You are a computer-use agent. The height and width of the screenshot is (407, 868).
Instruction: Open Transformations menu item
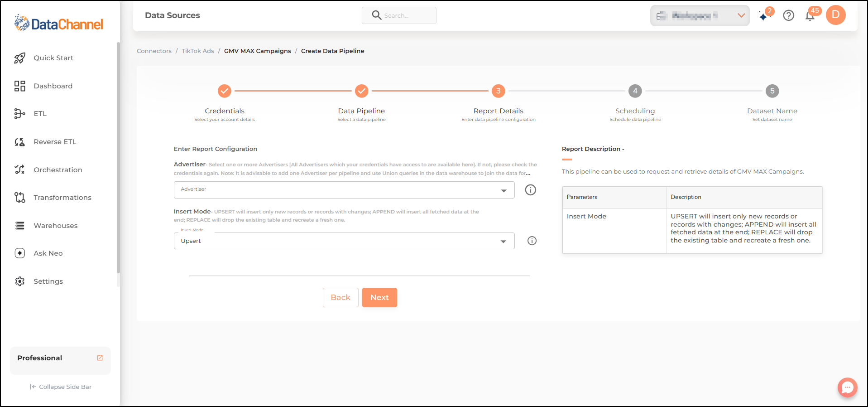[x=62, y=198]
